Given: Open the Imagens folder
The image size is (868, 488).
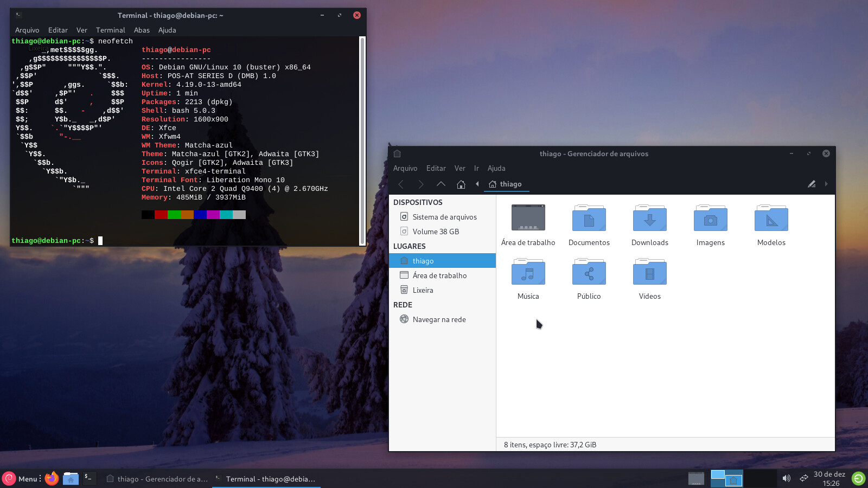Looking at the screenshot, I should pos(710,219).
